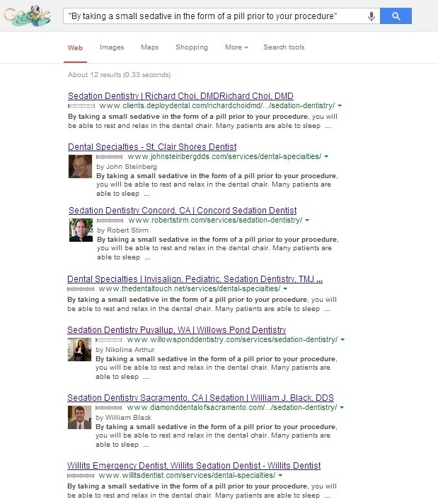Click the 'by Nikolina Arthur' author text
Screen dimensions: 438x504
[x=125, y=349]
